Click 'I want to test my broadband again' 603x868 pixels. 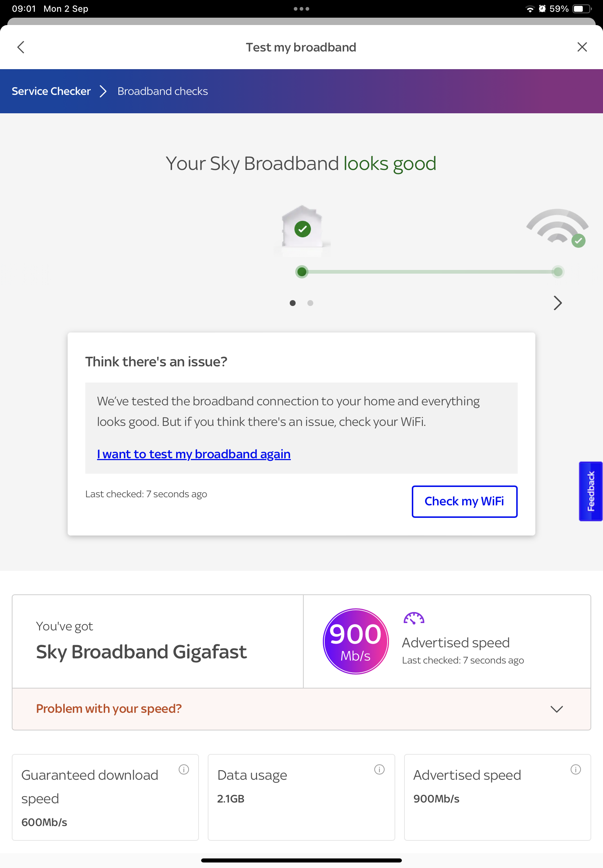click(193, 454)
